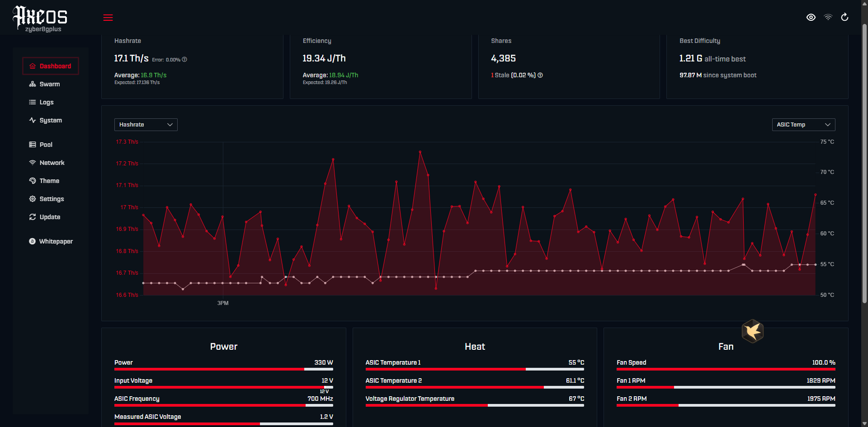This screenshot has width=868, height=427.
Task: Click the golden bird badge icon
Action: 753,331
